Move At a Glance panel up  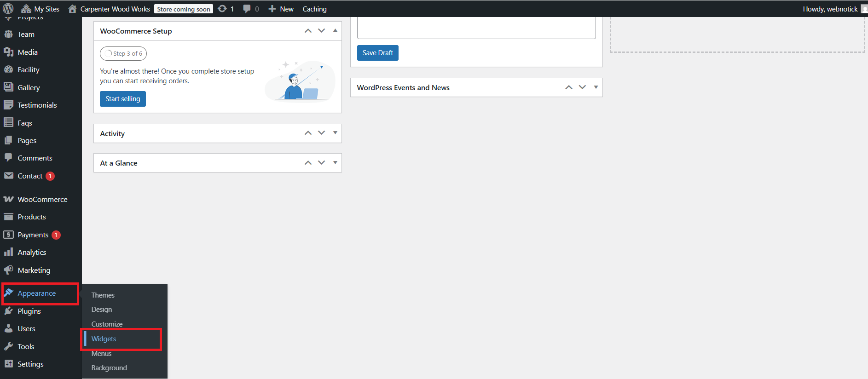click(x=308, y=163)
